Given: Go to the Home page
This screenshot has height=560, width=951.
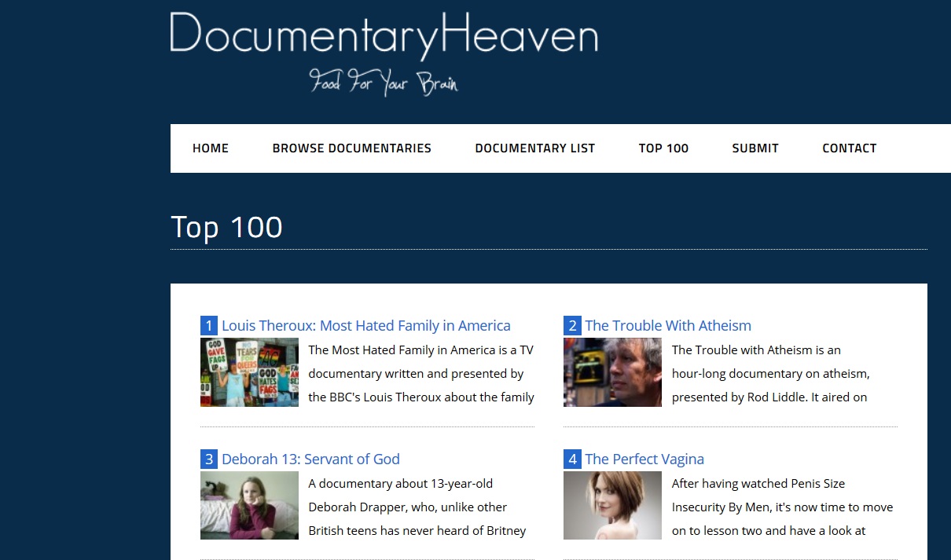Looking at the screenshot, I should click(x=211, y=148).
